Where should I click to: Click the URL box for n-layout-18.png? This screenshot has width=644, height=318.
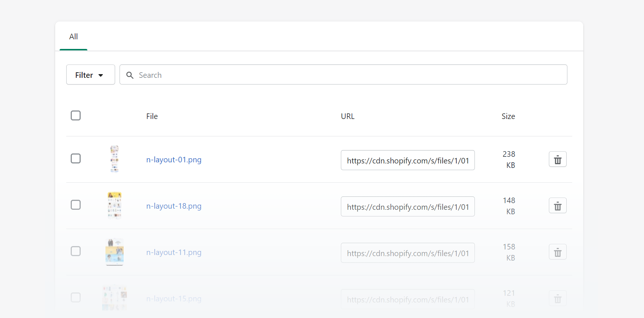click(x=407, y=207)
